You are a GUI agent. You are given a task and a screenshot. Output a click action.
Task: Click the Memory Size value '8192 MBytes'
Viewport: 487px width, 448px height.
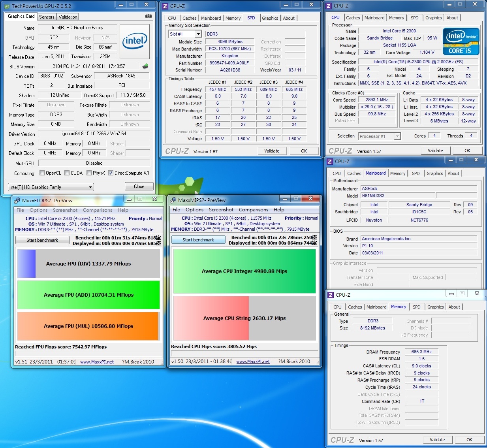pos(372,328)
